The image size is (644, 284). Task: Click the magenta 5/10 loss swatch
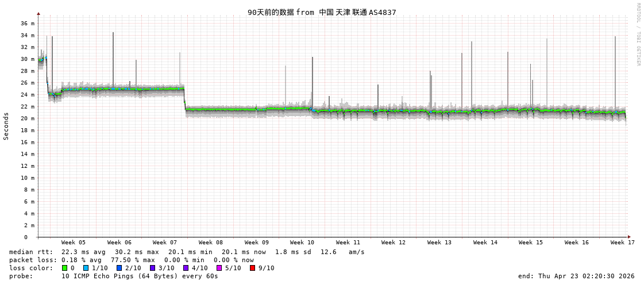tap(219, 268)
